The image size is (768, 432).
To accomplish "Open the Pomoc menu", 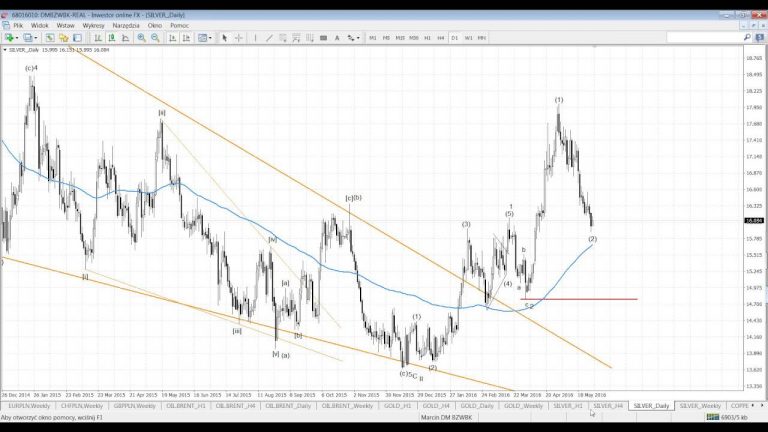I will tap(179, 25).
